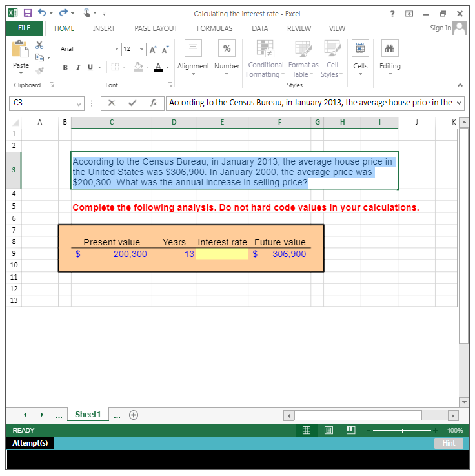Image resolution: width=475 pixels, height=476 pixels.
Task: Click the vertical scrollbar down arrow
Action: click(464, 402)
